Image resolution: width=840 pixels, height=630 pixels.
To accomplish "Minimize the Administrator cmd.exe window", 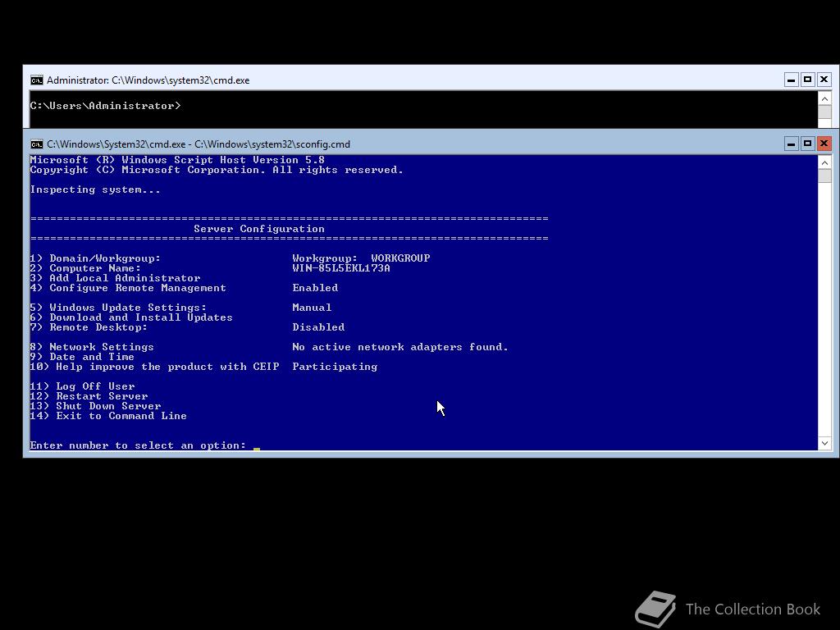I will 792,80.
